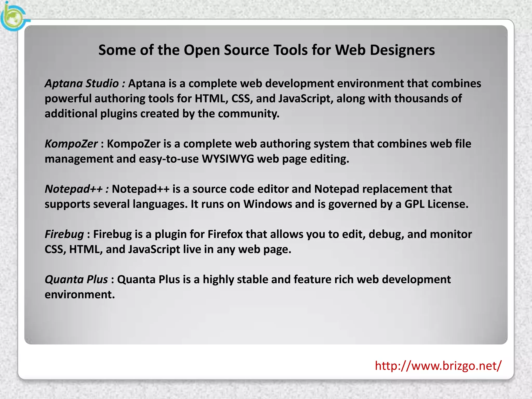Viewport: 532px width, 399px height.
Task: Click the italic Notepad++ heading
Action: pos(74,189)
